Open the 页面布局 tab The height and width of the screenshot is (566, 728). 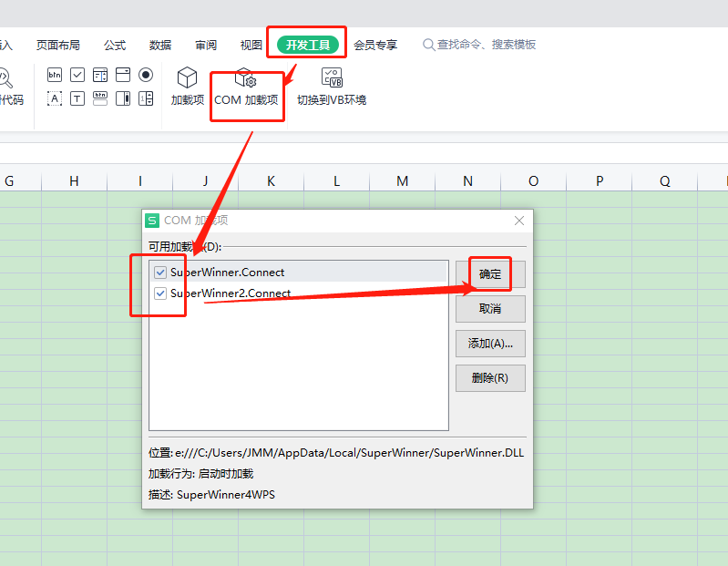point(58,45)
